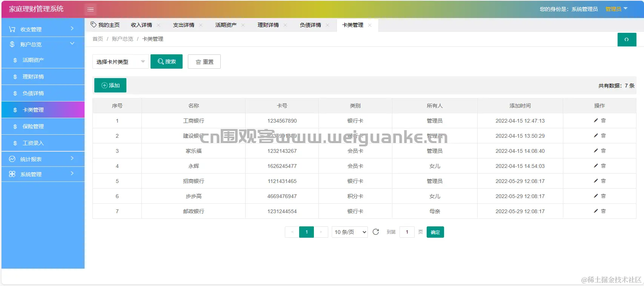Open 工资录入 in the sidebar
644x286 pixels.
43,143
